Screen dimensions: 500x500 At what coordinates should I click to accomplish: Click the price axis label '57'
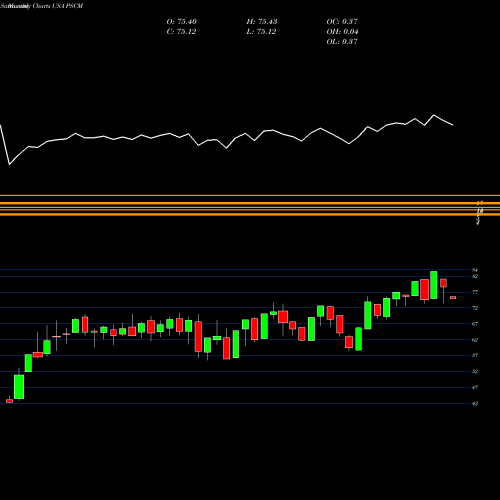475,355
